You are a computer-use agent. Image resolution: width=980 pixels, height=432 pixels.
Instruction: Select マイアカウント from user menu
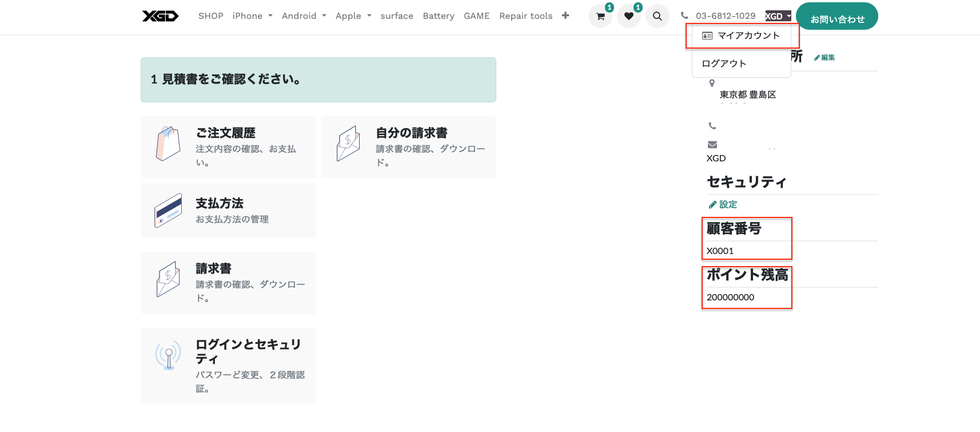click(x=742, y=35)
